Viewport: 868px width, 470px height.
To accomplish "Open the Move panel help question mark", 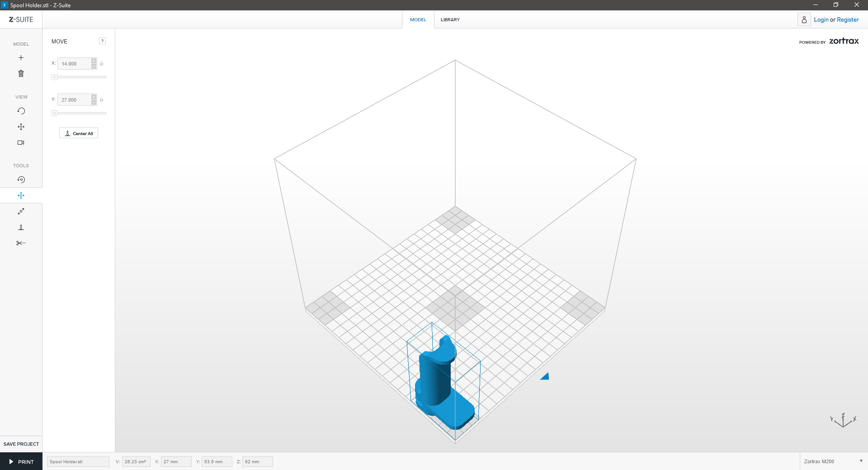I will point(103,41).
